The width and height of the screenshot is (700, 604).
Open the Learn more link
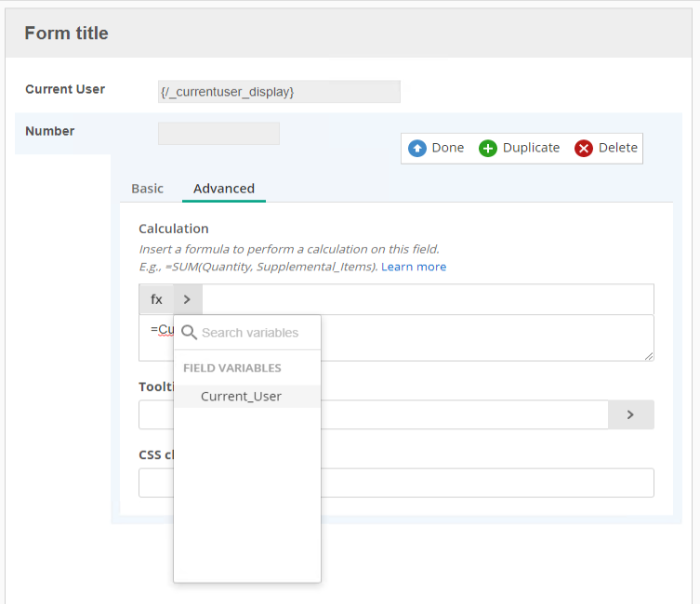[x=414, y=267]
